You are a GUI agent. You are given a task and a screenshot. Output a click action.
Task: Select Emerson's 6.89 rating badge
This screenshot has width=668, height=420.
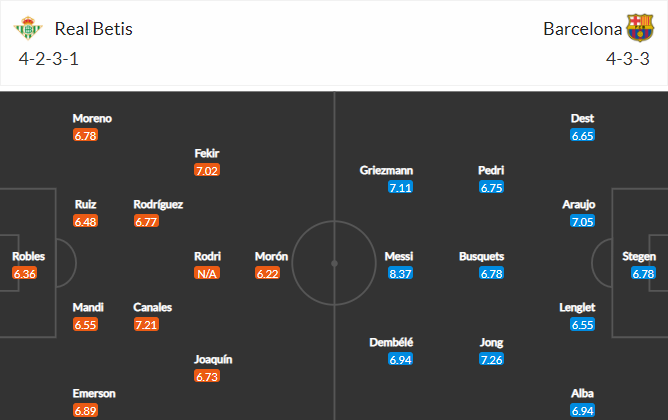click(85, 411)
